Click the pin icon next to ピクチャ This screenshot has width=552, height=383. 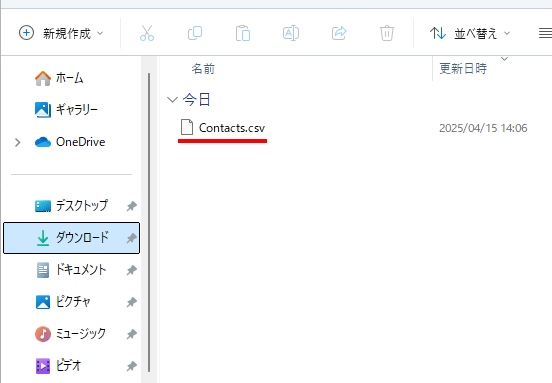(x=132, y=302)
